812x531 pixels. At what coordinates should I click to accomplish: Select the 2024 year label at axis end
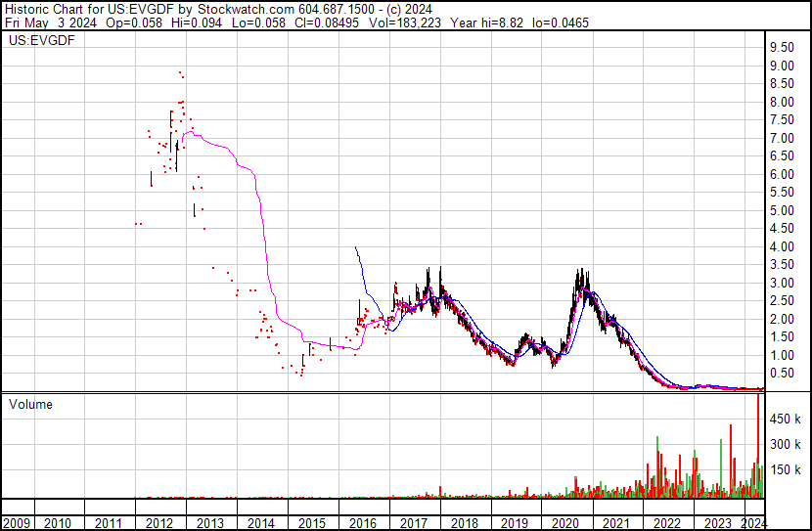(x=753, y=523)
